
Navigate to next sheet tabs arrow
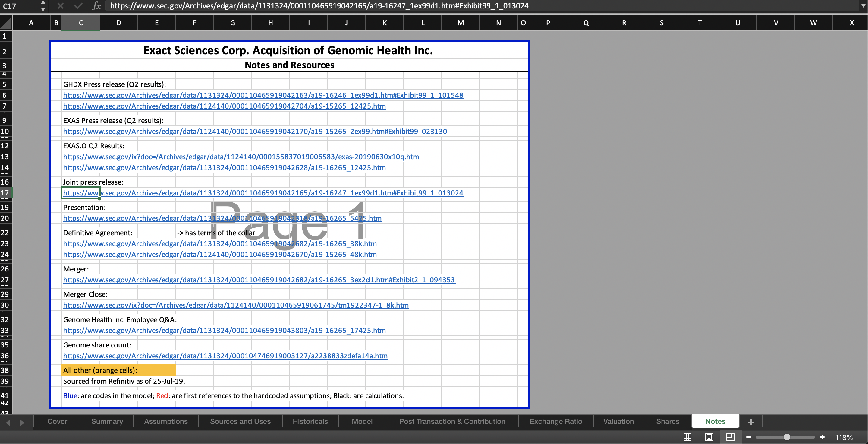[22, 422]
